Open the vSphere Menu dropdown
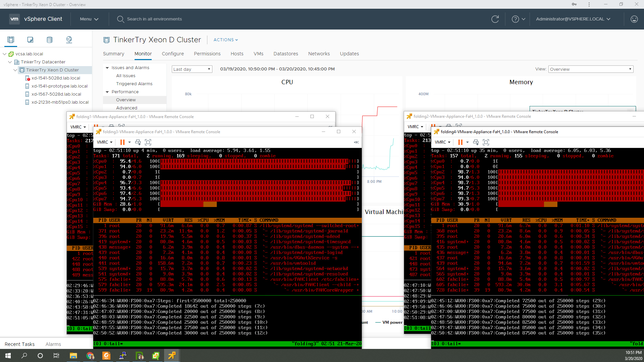The height and width of the screenshot is (362, 644). pos(89,19)
